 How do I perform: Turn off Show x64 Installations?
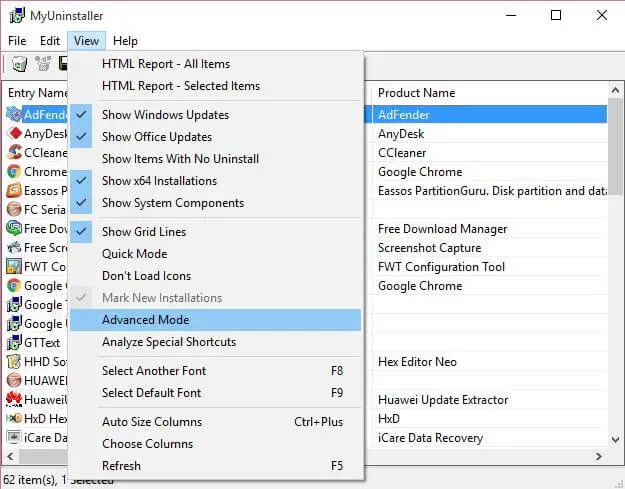(159, 181)
